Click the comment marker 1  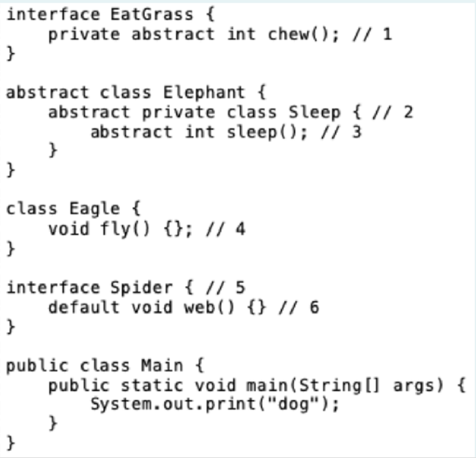pyautogui.click(x=372, y=34)
